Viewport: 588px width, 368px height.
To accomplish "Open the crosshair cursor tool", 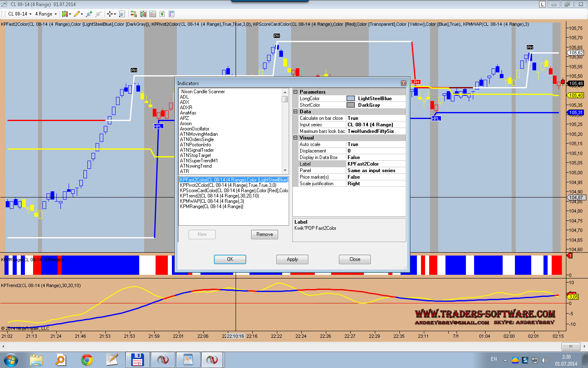I will 111,14.
